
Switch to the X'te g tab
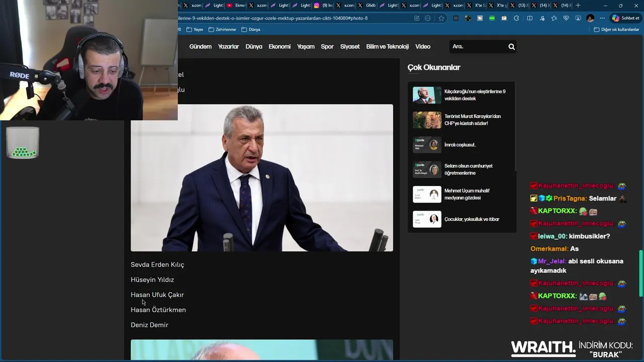click(498, 6)
